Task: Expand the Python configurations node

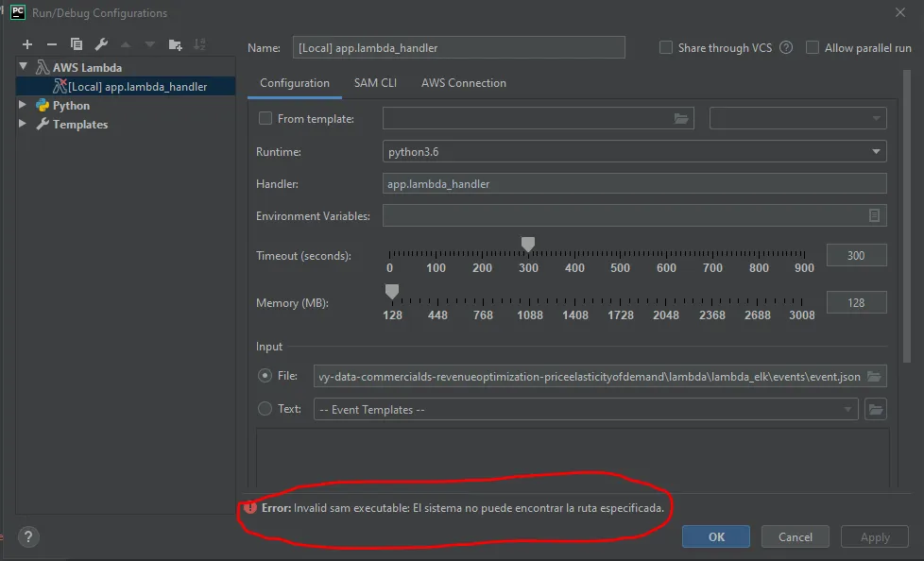Action: coord(23,105)
